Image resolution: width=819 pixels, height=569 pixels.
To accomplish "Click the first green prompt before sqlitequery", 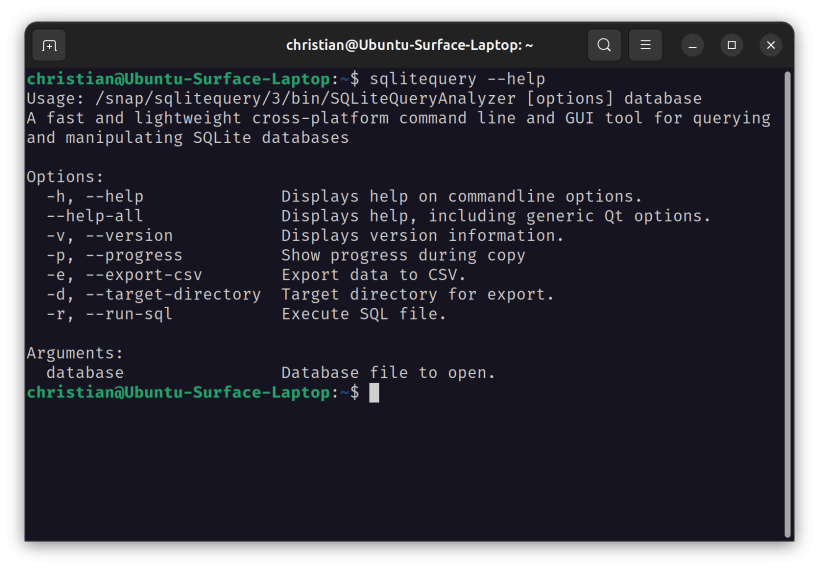I will click(x=193, y=79).
